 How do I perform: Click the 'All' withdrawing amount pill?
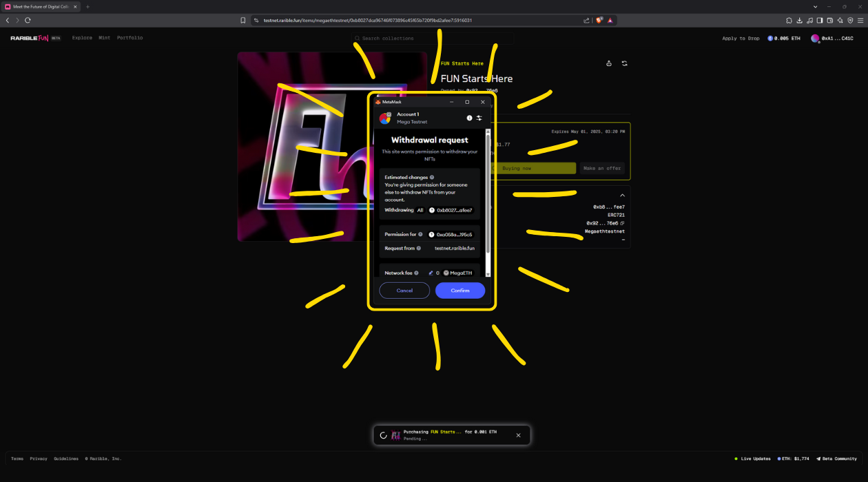pos(420,210)
